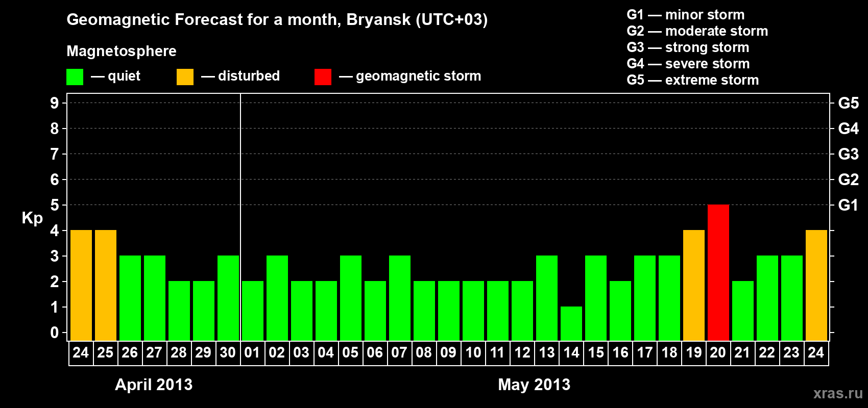Click the orange disturbed legend swatch
868x408 pixels.
185,77
